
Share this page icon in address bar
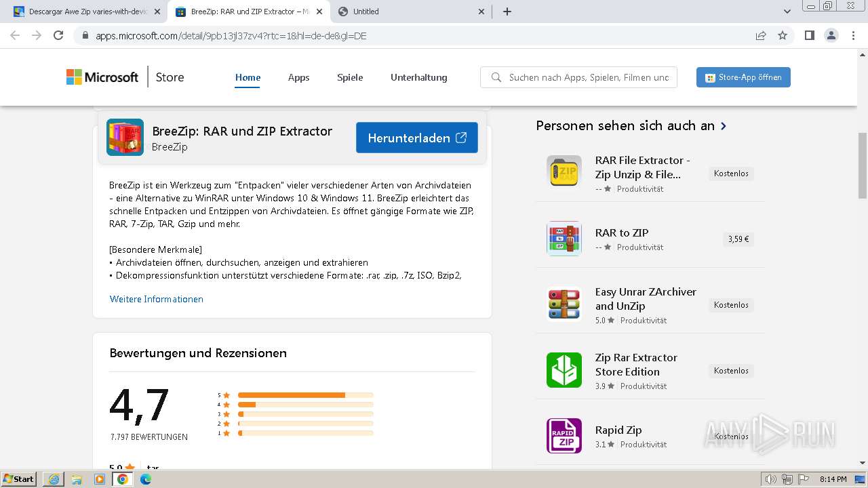(761, 35)
